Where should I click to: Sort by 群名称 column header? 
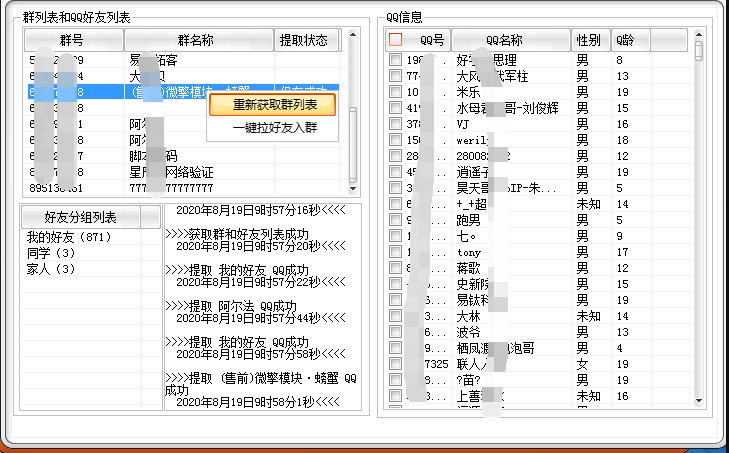coord(199,40)
